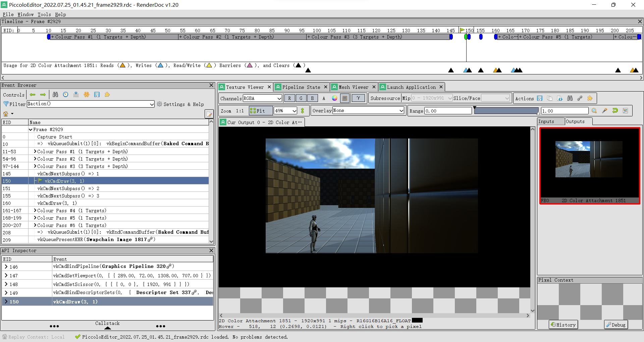Toggle the Red channel R button

[289, 98]
